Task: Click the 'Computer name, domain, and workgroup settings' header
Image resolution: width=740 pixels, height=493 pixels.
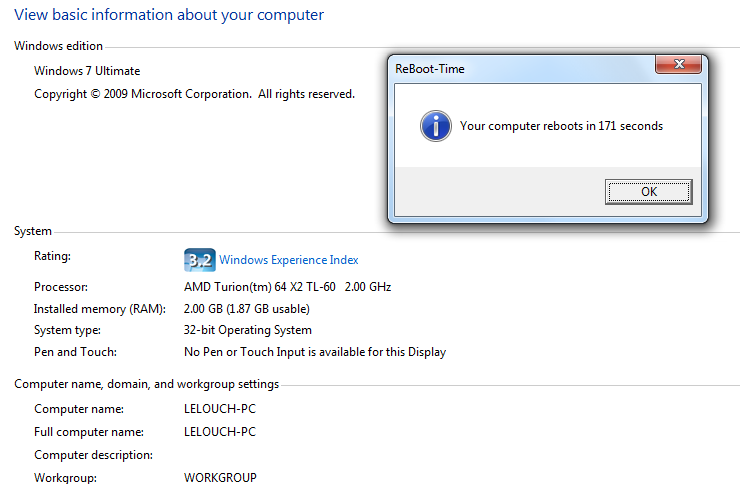Action: tap(146, 384)
